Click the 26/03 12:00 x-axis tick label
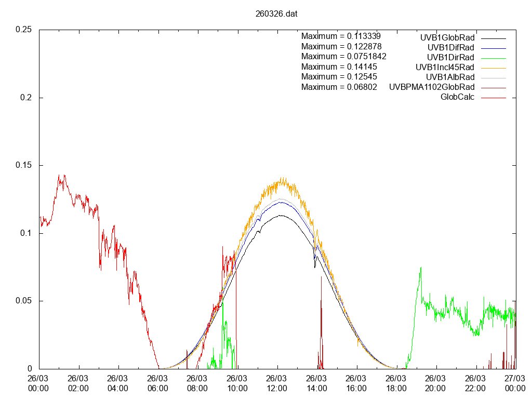This screenshot has width=532, height=399. click(277, 383)
